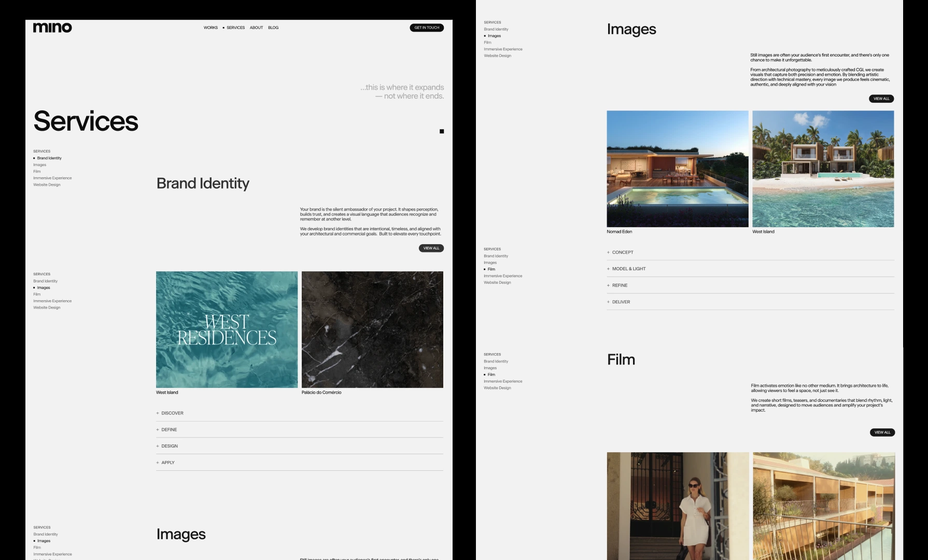The width and height of the screenshot is (928, 560).
Task: Expand the APPLY row
Action: click(x=300, y=463)
